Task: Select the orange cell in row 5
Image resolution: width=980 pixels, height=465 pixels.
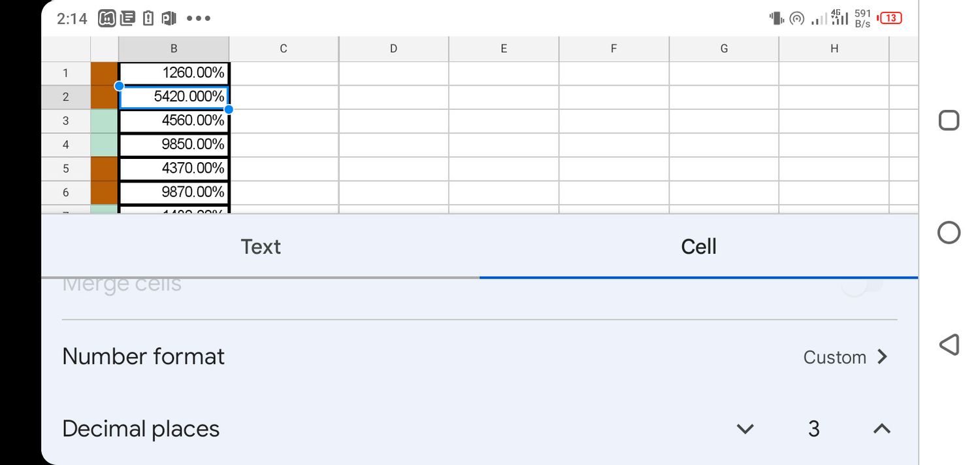Action: click(x=105, y=169)
